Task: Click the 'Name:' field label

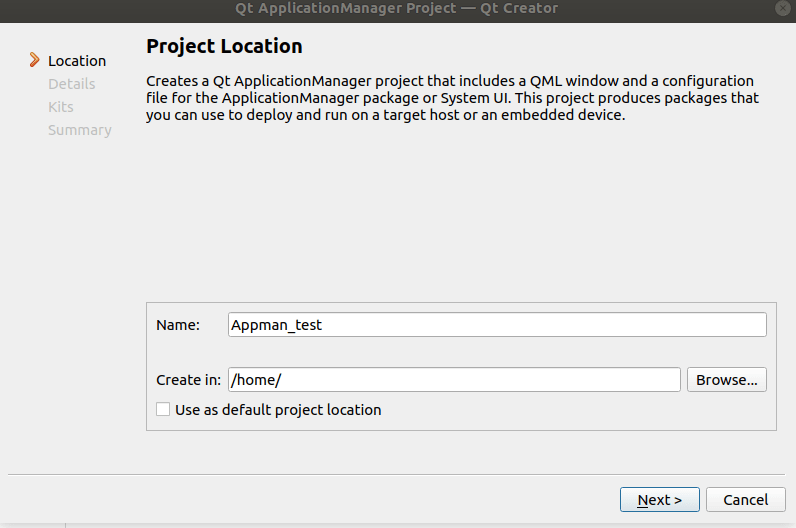Action: click(x=178, y=325)
